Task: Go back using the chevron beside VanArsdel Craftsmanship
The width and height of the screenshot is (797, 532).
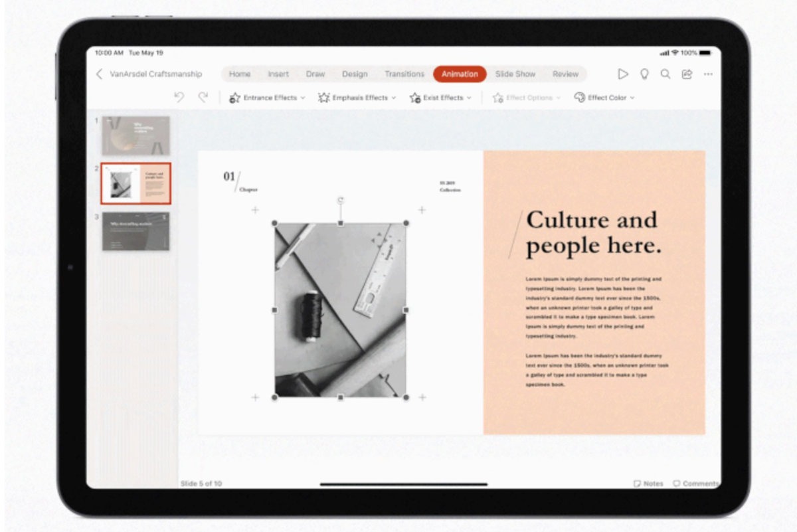Action: click(99, 74)
